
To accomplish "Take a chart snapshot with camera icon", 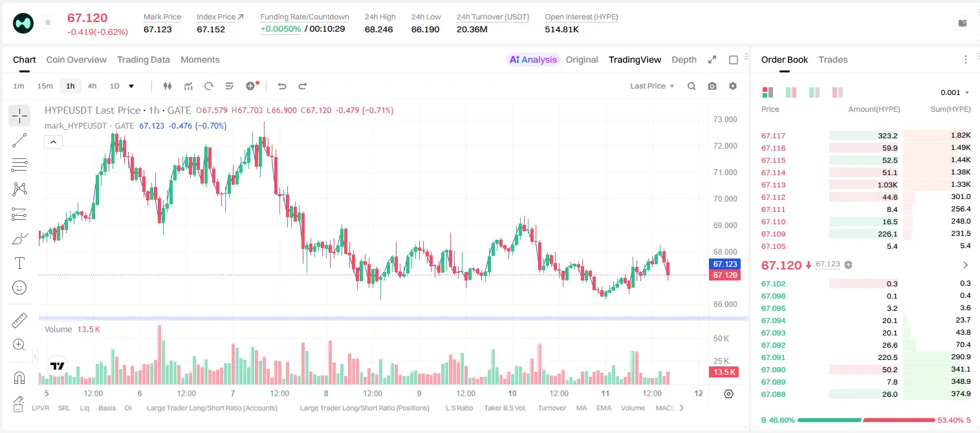I will pos(712,86).
